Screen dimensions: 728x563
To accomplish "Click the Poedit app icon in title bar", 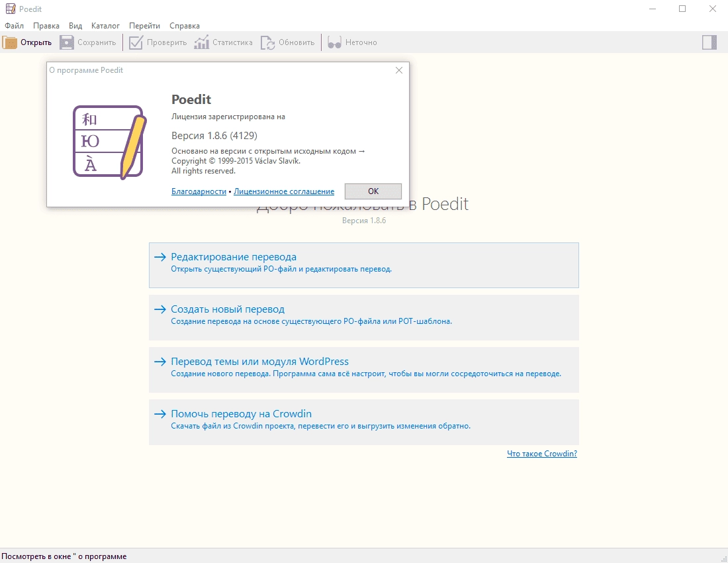I will pos(10,9).
